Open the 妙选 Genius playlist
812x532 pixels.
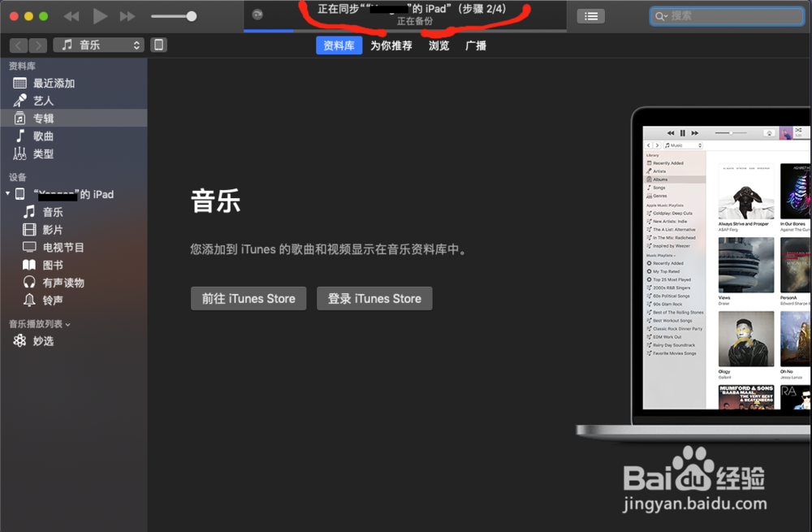coord(74,341)
